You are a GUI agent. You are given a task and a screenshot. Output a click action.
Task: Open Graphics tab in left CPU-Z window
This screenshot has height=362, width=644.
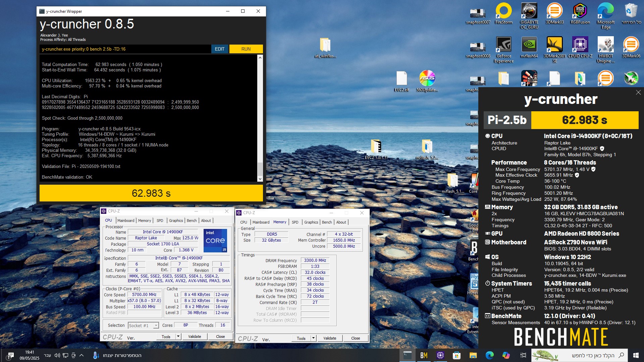(176, 221)
